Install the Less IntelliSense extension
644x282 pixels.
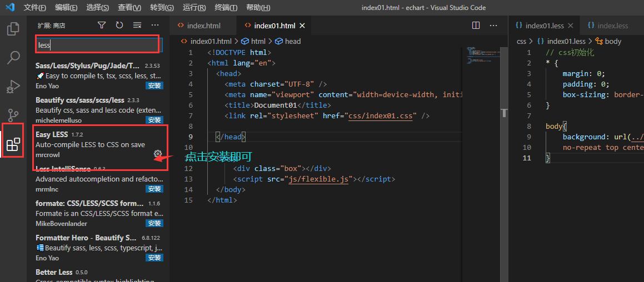[x=154, y=189]
